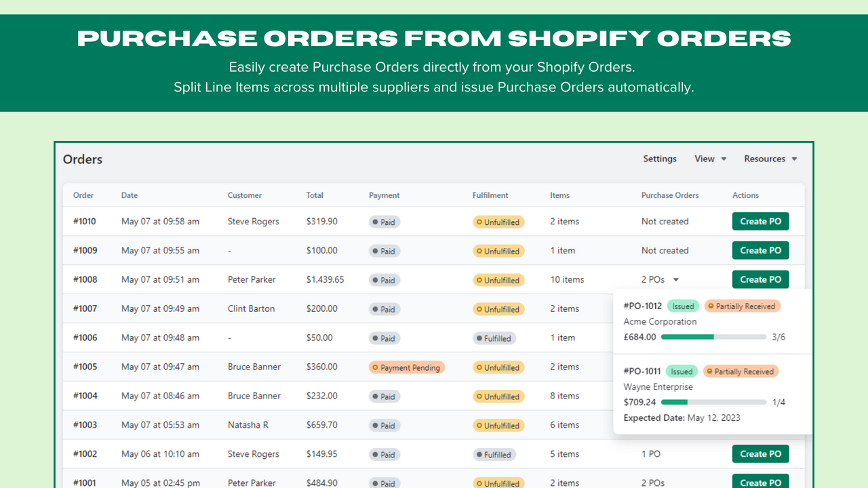Click the Issued badge on PO-1012
Image resolution: width=868 pixels, height=488 pixels.
click(683, 306)
